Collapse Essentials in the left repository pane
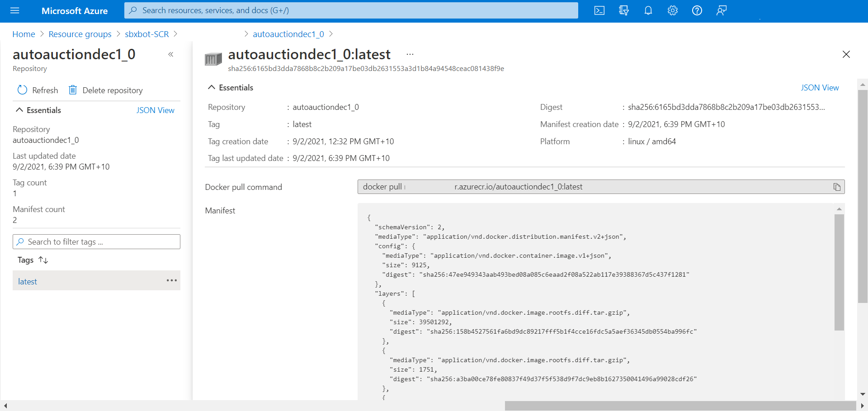The image size is (868, 411). 19,110
